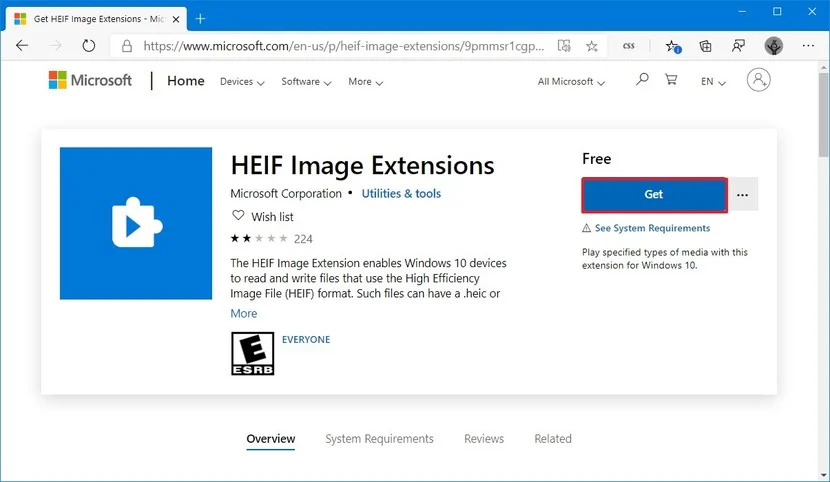Select the Get HEIF Image Extensions browser tab
The height and width of the screenshot is (482, 830).
pos(96,19)
